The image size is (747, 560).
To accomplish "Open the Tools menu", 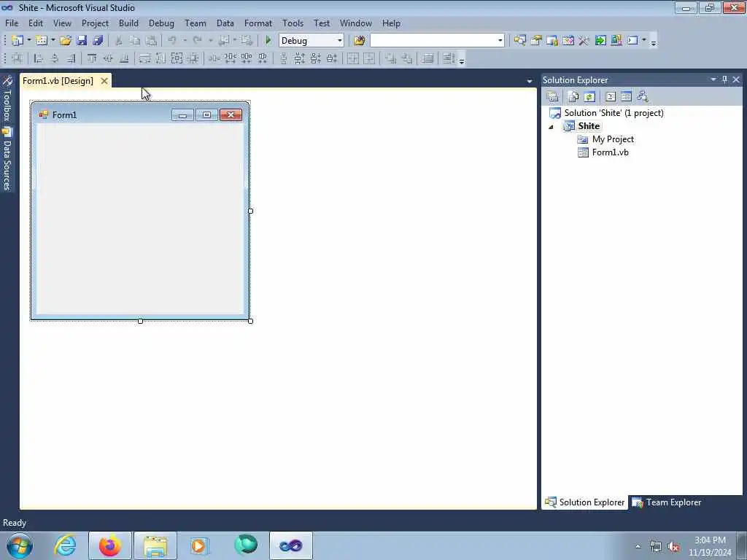I will point(293,23).
